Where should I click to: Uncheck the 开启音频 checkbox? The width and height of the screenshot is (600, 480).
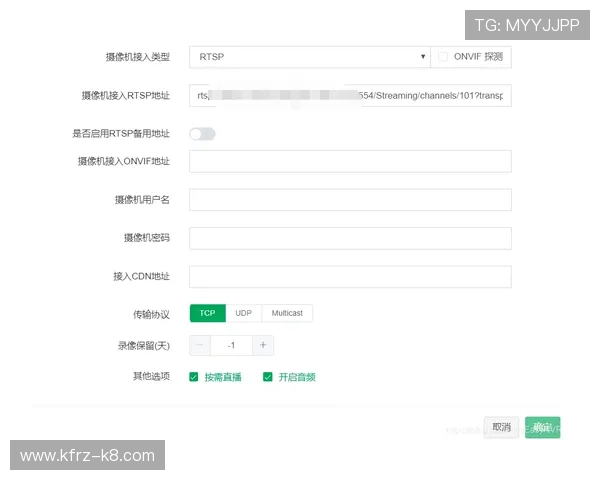(x=267, y=377)
